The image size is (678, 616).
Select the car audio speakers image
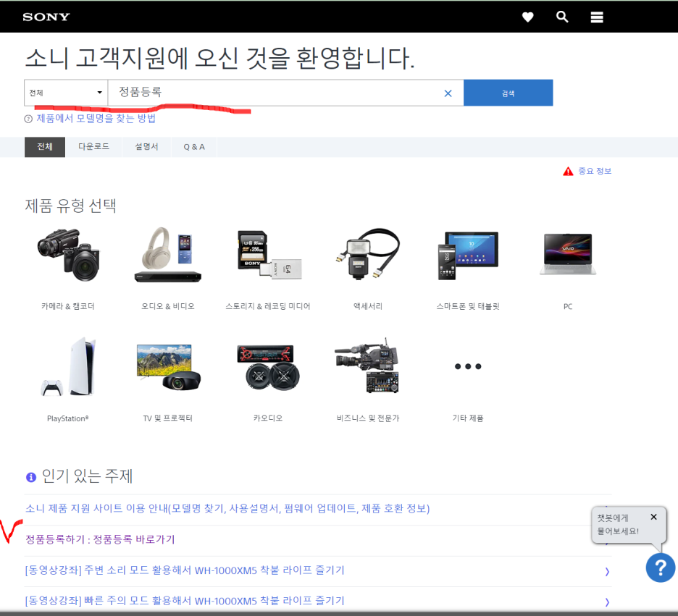[x=268, y=368]
